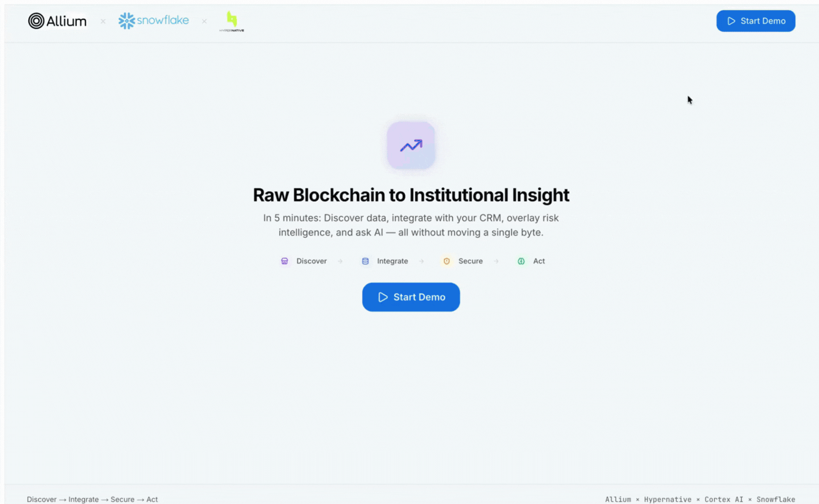Click the arrow between Secure and Act
This screenshot has width=819, height=504.
tap(497, 261)
